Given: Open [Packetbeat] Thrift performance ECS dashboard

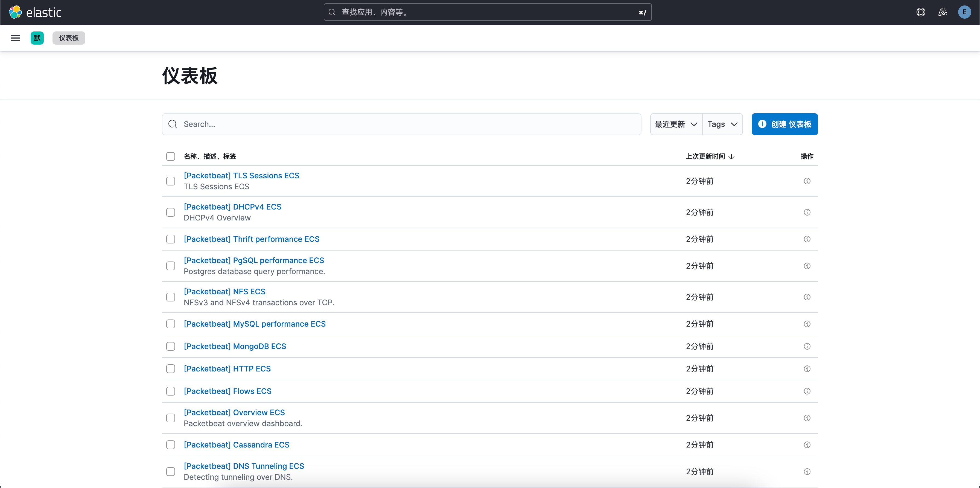Looking at the screenshot, I should [252, 239].
